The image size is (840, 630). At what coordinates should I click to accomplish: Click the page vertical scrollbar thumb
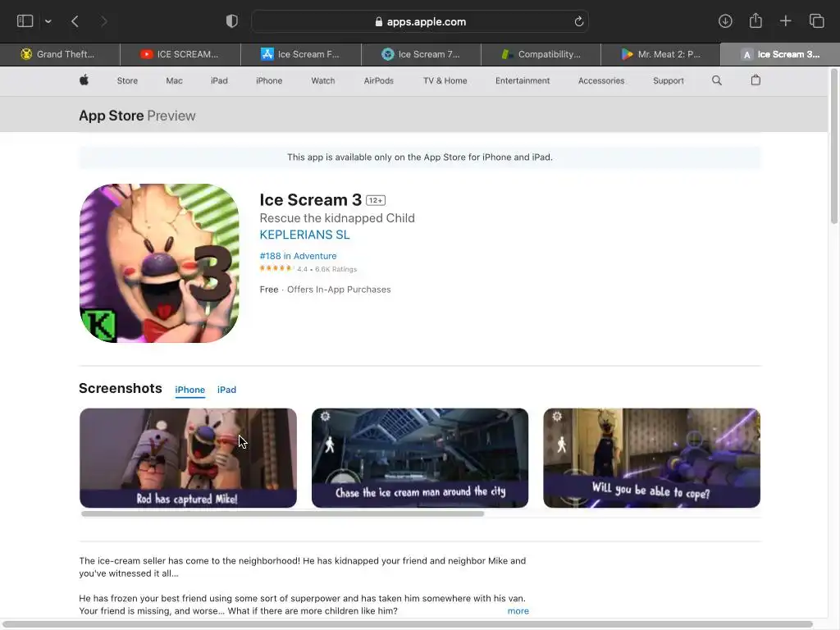(x=833, y=146)
